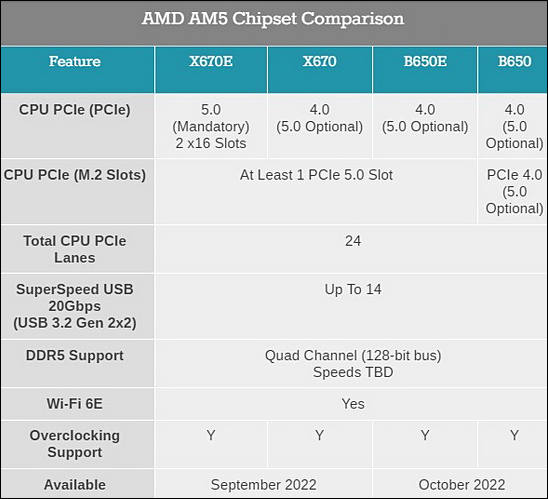The height and width of the screenshot is (499, 548).
Task: Click the 5.0 Mandatory 2 x16 Slots cell
Action: coord(211,126)
